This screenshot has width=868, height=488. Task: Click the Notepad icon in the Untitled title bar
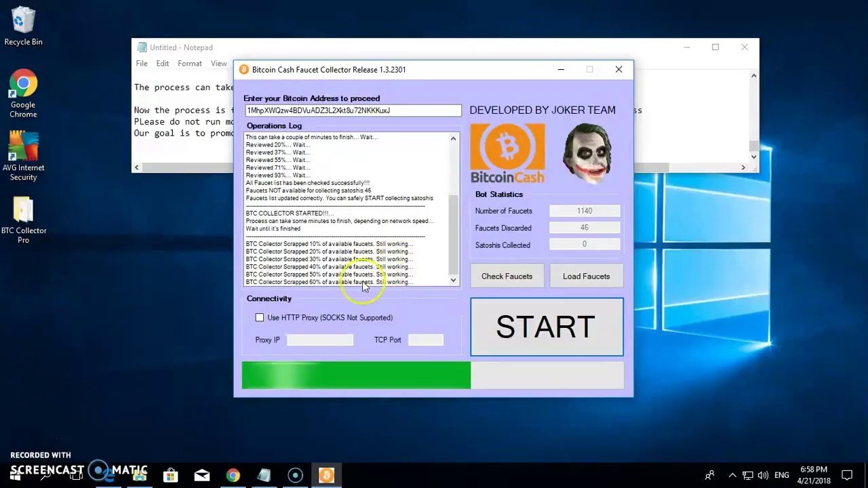(x=142, y=47)
